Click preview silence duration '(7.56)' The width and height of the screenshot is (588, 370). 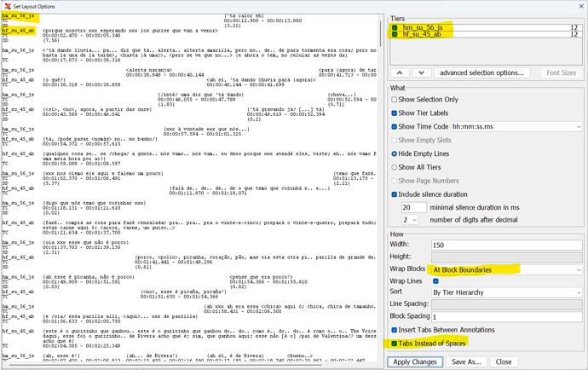pos(51,40)
